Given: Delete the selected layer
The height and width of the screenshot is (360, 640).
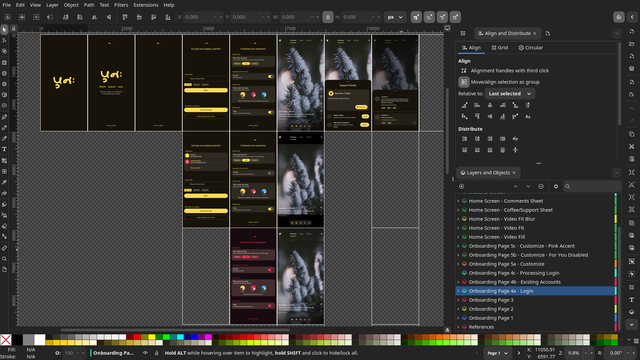Looking at the screenshot, I should point(541,187).
